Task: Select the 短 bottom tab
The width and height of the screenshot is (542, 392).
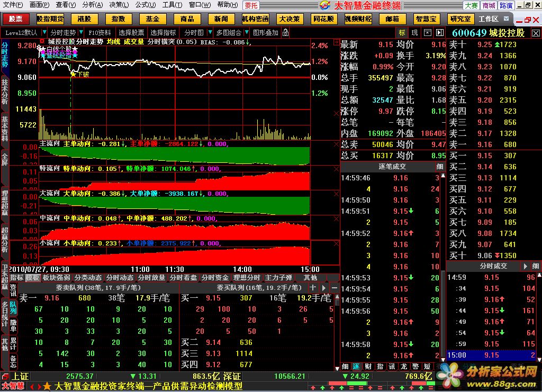Action: click(427, 367)
